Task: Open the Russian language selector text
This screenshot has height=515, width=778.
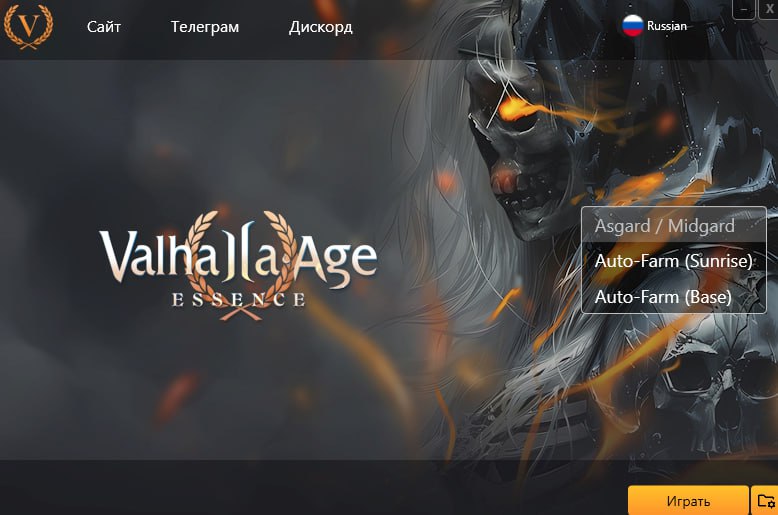Action: [x=666, y=26]
